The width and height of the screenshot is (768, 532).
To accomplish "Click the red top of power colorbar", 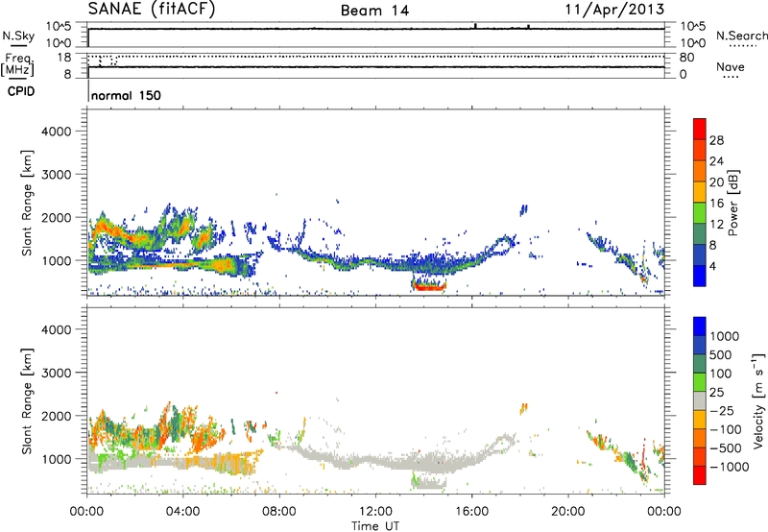I will point(700,129).
